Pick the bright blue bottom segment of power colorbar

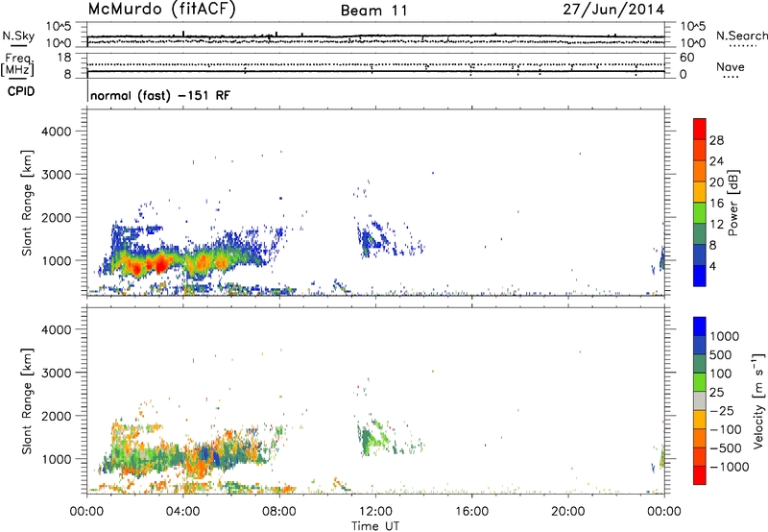pos(700,276)
